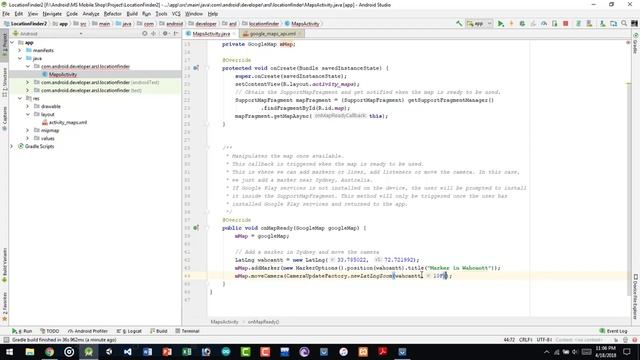Click the collapse all icon in Project panel

pos(154,33)
